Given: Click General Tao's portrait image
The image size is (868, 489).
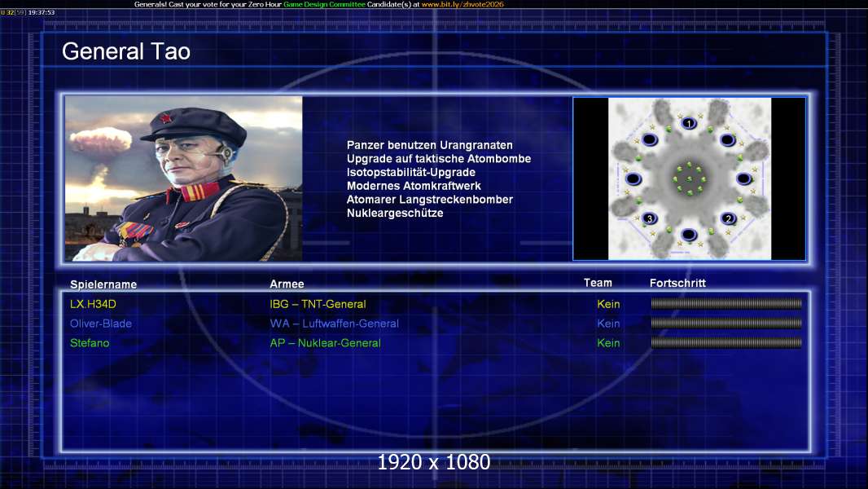Looking at the screenshot, I should (x=183, y=178).
